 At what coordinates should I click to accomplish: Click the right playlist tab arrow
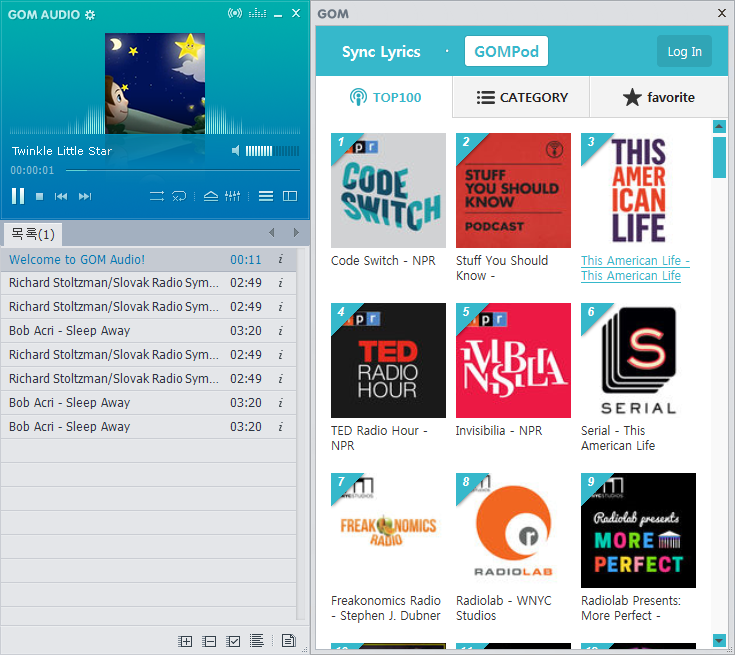pos(296,233)
